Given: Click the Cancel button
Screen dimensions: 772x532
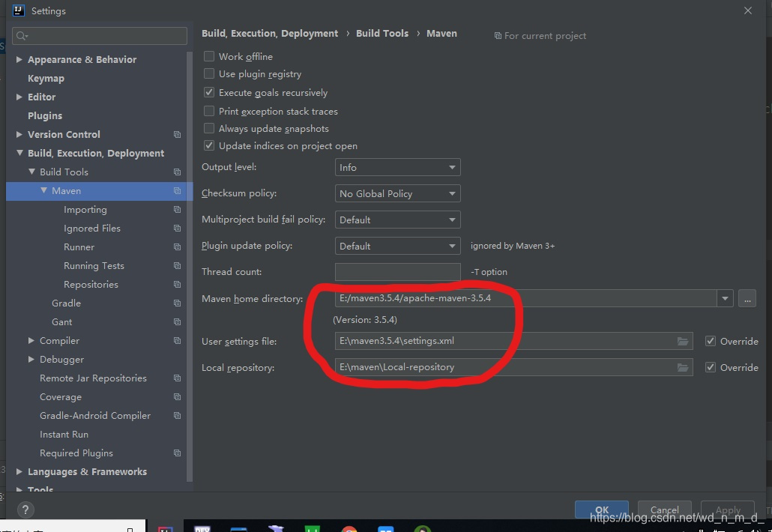Looking at the screenshot, I should 665,510.
